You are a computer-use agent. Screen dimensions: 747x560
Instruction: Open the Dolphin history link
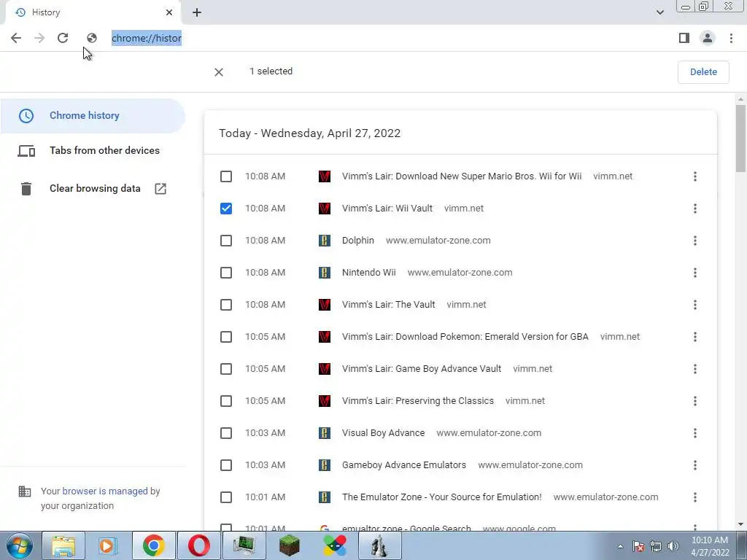pyautogui.click(x=357, y=241)
